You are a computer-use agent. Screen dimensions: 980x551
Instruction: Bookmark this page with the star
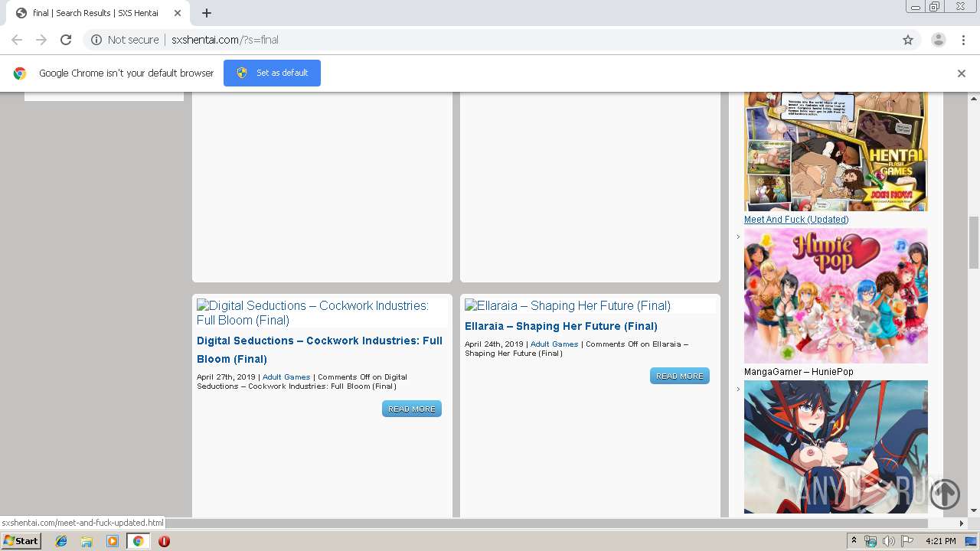coord(908,40)
